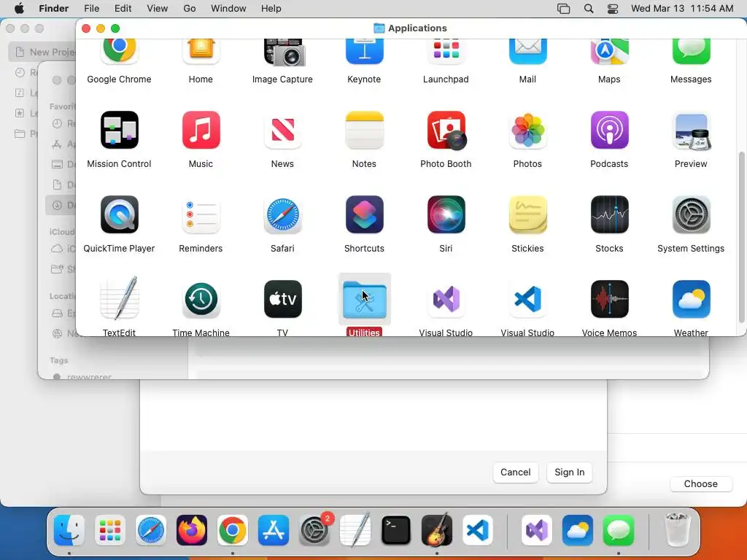
Task: Open the Go menu
Action: coord(189,9)
